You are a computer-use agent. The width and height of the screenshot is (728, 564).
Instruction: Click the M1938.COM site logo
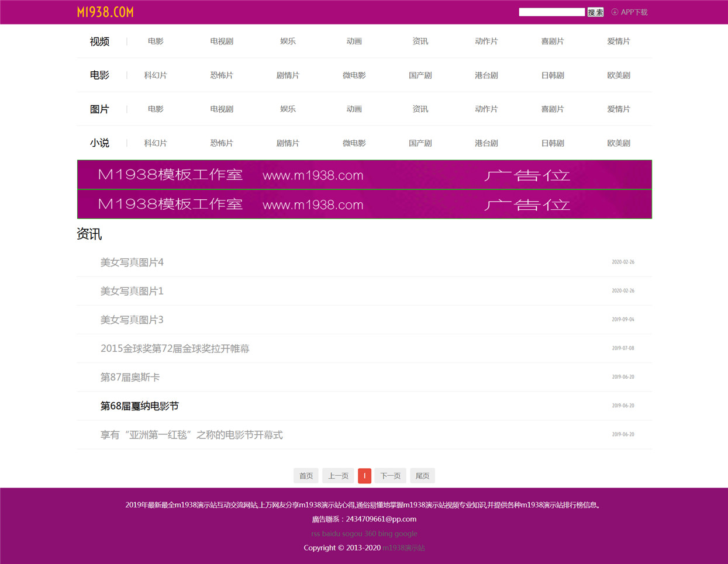(x=105, y=12)
